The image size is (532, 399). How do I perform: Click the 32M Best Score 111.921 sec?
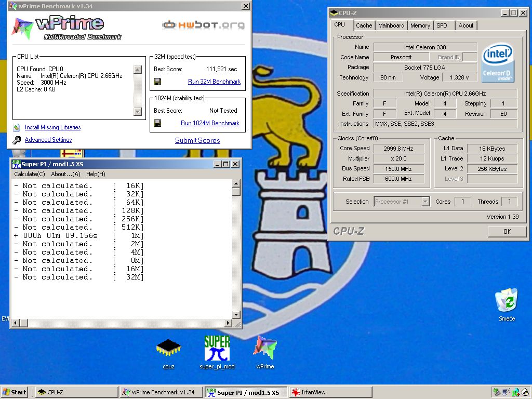pyautogui.click(x=221, y=69)
